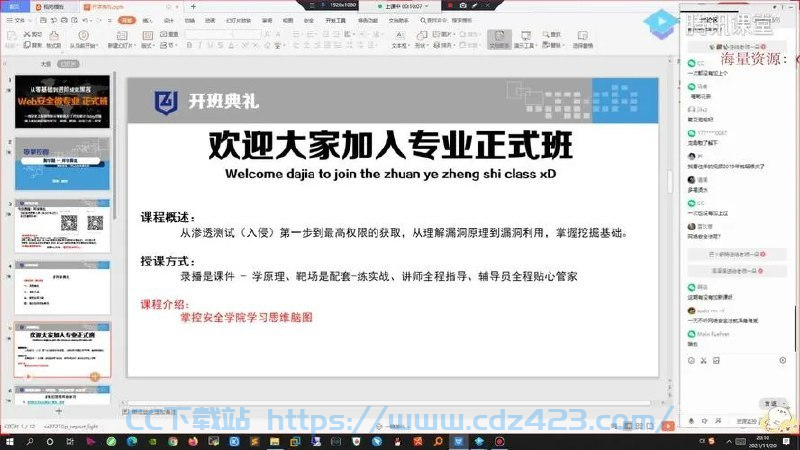This screenshot has height=450, width=800.
Task: Toggle the slide thumbnail view pill in left panel
Action: coord(68,64)
